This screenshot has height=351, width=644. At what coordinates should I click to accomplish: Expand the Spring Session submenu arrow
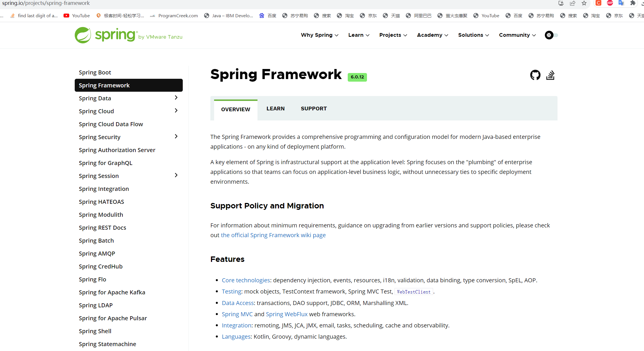click(176, 175)
